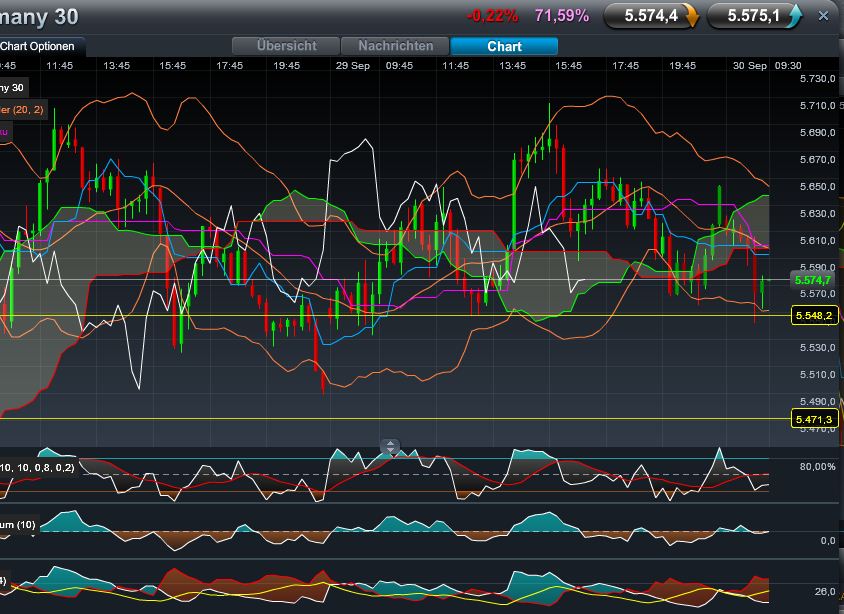This screenshot has width=844, height=614.
Task: Open the Nachrichten tab
Action: pos(394,46)
